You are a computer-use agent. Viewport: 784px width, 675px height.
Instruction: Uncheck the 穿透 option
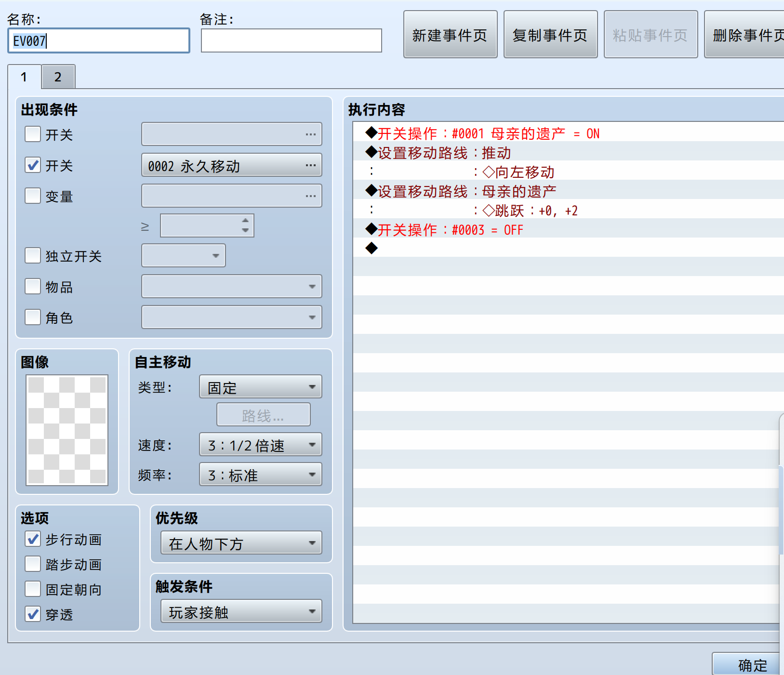click(x=33, y=614)
